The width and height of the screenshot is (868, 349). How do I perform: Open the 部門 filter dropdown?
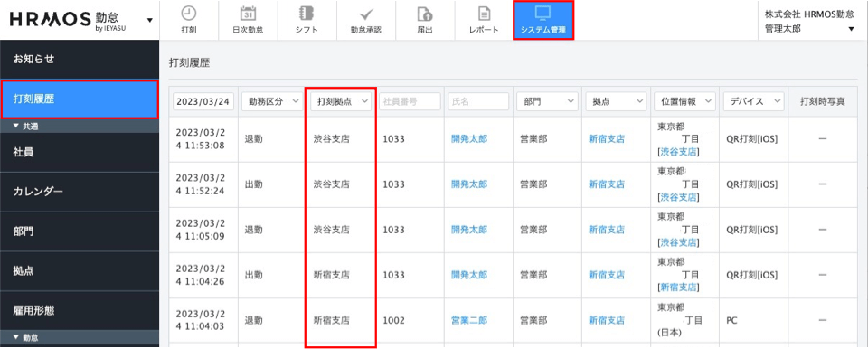547,101
